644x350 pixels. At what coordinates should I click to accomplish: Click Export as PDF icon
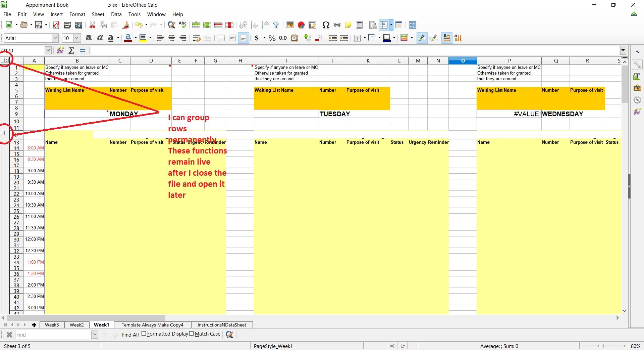[56, 25]
